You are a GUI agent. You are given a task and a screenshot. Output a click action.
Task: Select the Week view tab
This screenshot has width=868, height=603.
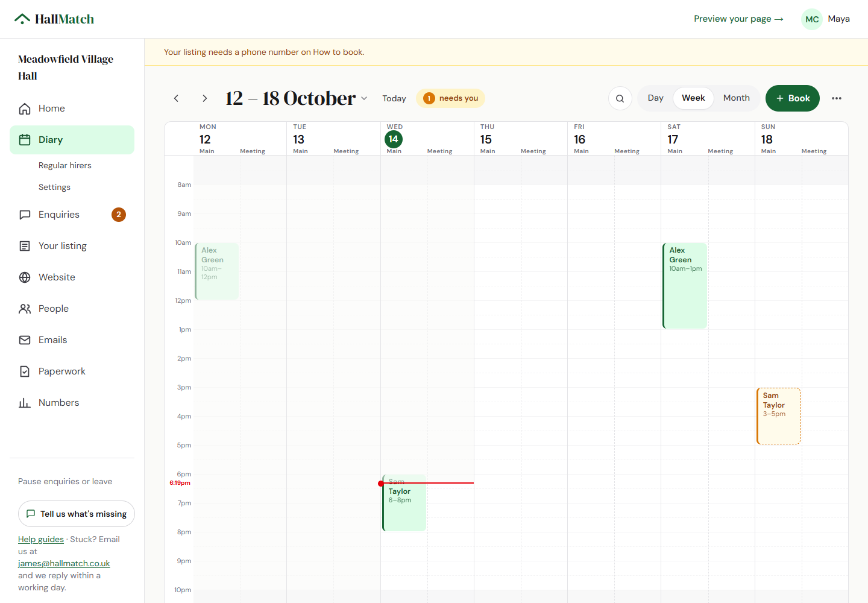(x=693, y=98)
